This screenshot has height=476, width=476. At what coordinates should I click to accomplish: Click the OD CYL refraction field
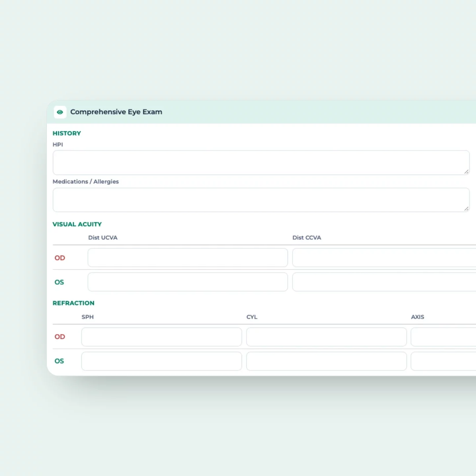click(326, 337)
